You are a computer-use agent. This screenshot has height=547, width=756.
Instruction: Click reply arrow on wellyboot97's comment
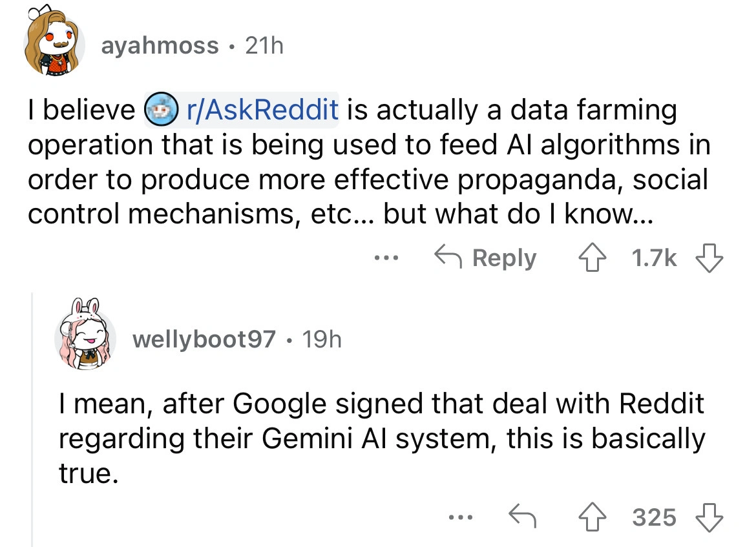pyautogui.click(x=523, y=517)
